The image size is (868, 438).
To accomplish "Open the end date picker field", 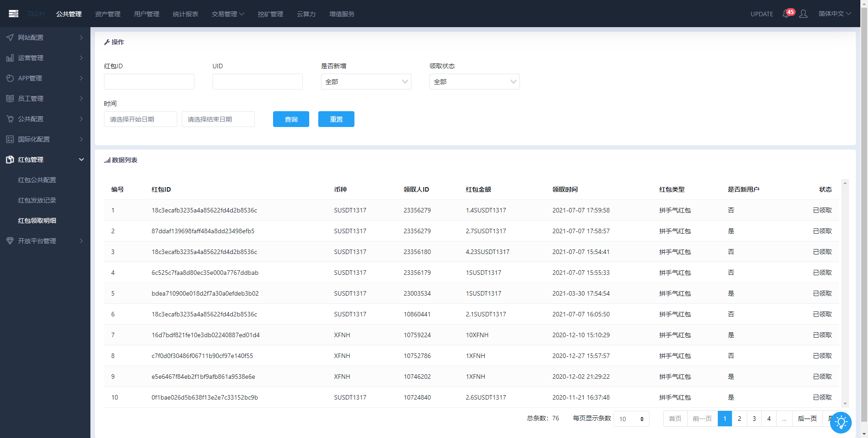I will [218, 119].
